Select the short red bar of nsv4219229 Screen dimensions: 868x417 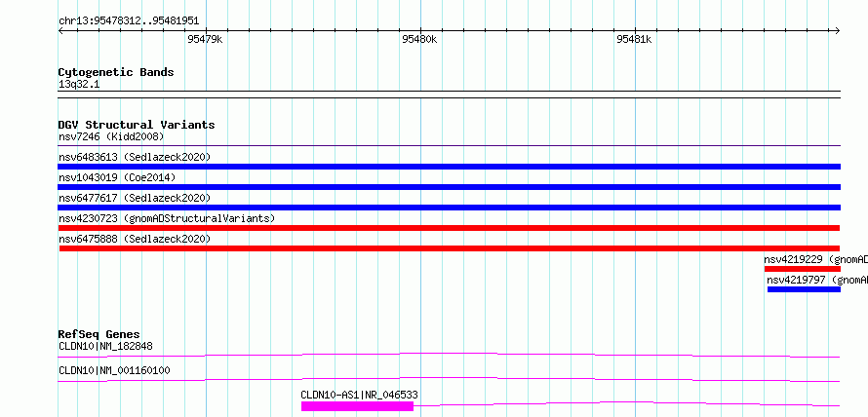coord(802,269)
